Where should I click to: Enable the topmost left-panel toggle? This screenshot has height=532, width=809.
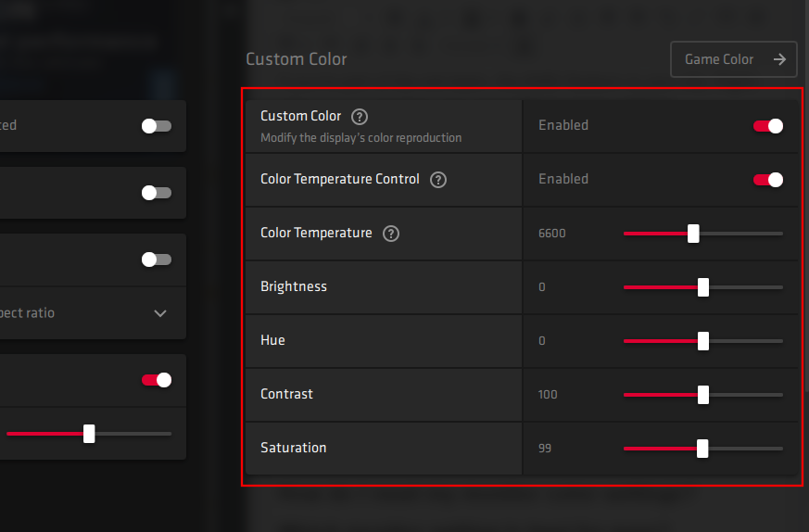[157, 126]
